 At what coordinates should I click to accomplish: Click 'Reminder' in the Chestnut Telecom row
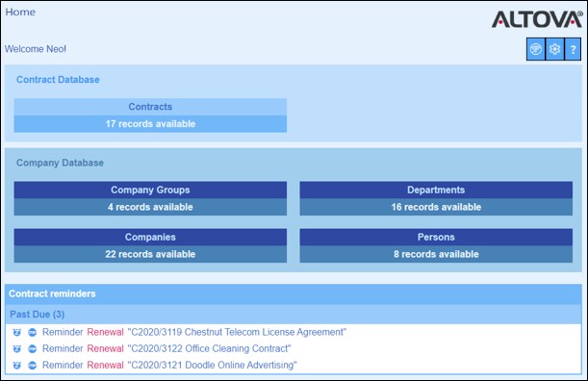(63, 332)
